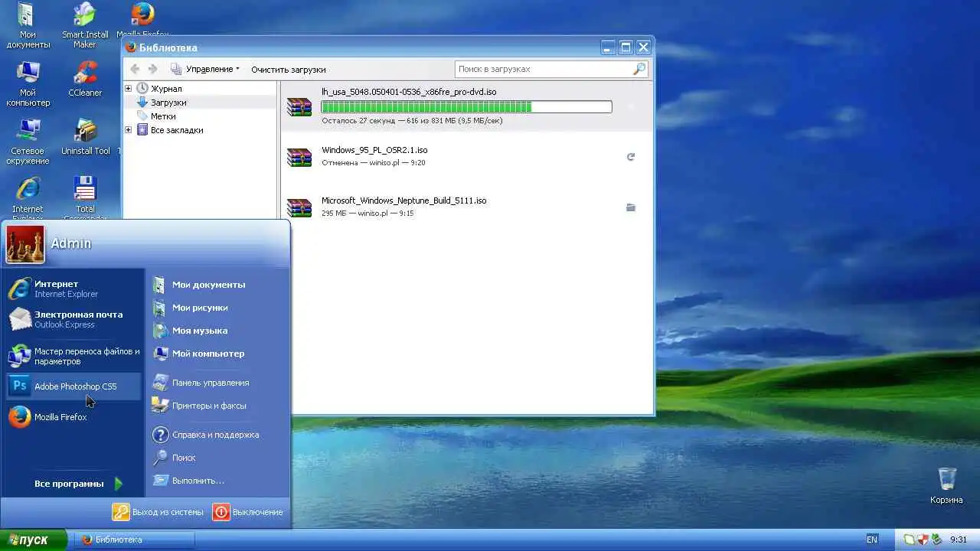980x551 pixels.
Task: Click text 'Отменена — winiso.pl — 9:20'
Action: click(x=374, y=163)
